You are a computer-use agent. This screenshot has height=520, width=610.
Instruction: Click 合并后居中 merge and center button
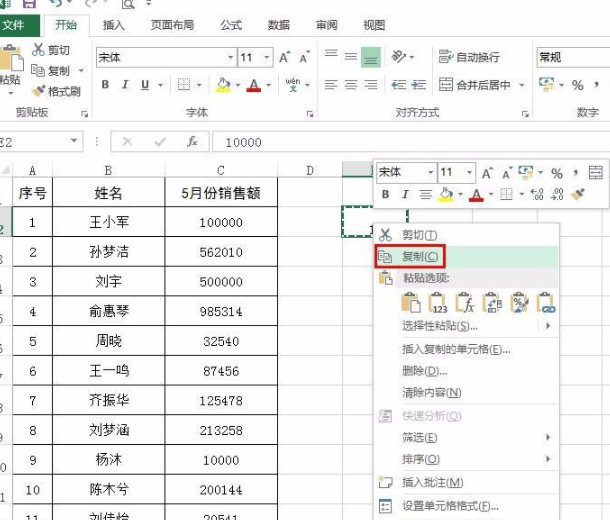[475, 84]
